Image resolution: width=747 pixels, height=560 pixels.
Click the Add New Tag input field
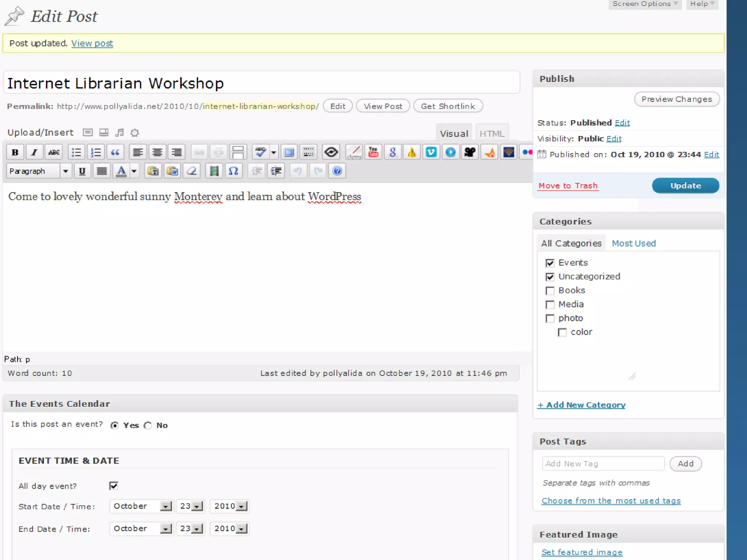pos(603,464)
